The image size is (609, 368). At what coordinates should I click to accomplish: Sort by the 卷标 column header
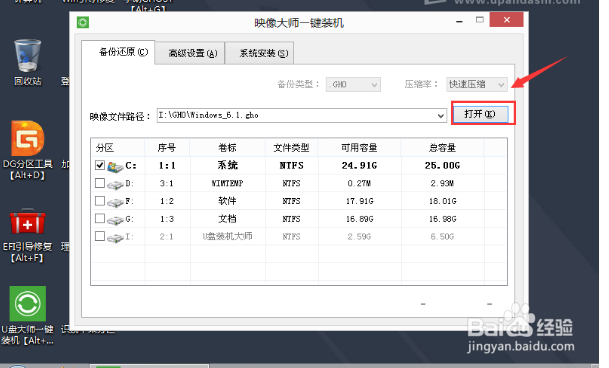pos(228,148)
